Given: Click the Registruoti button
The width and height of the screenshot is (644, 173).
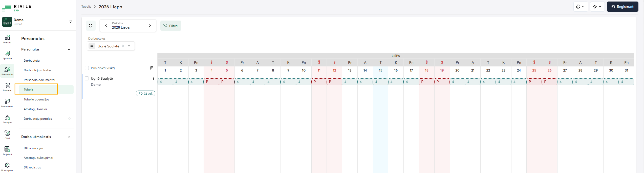Looking at the screenshot, I should coord(622,7).
